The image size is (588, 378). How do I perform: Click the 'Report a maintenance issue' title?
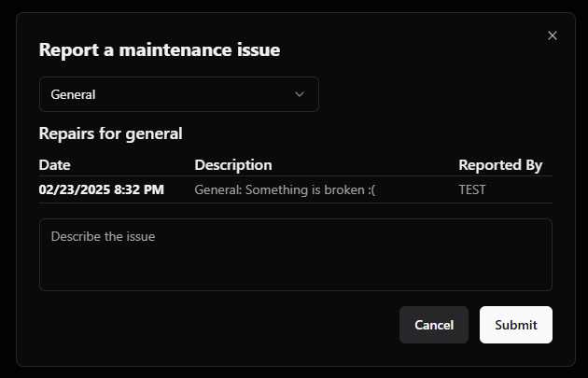[160, 49]
